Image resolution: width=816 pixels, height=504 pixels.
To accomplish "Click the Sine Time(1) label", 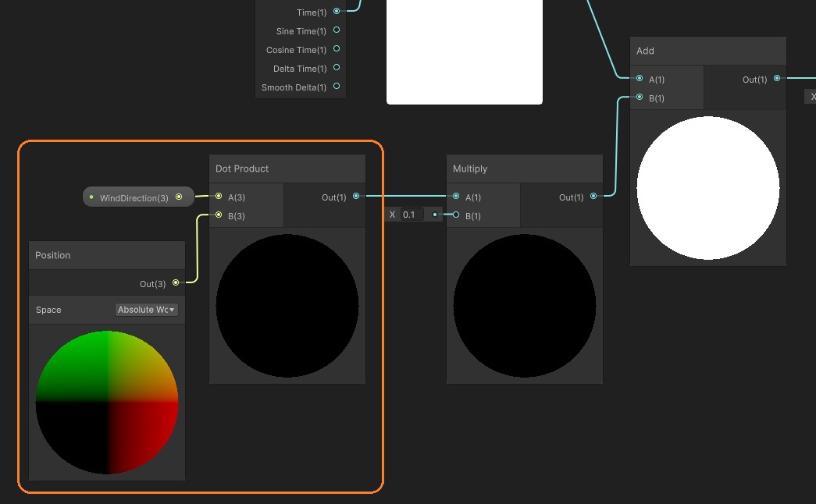I will point(301,31).
